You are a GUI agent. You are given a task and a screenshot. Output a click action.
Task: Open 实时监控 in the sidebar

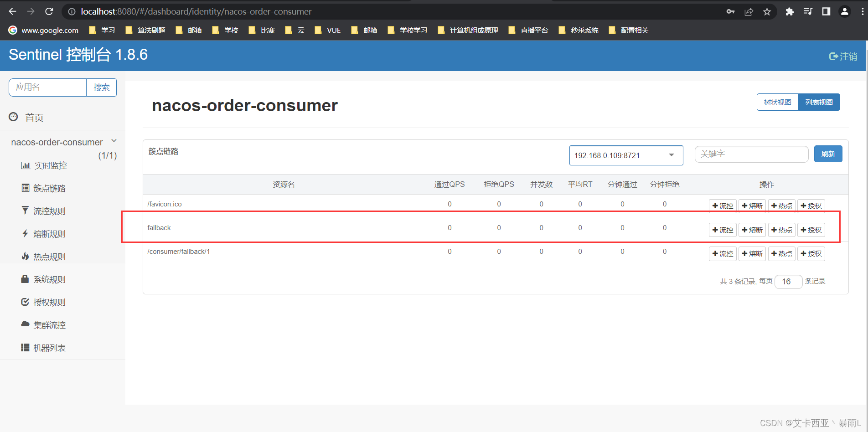44,165
